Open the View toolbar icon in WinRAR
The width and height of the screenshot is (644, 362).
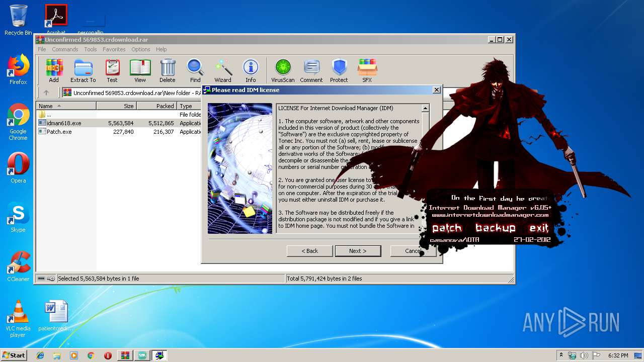(x=140, y=70)
